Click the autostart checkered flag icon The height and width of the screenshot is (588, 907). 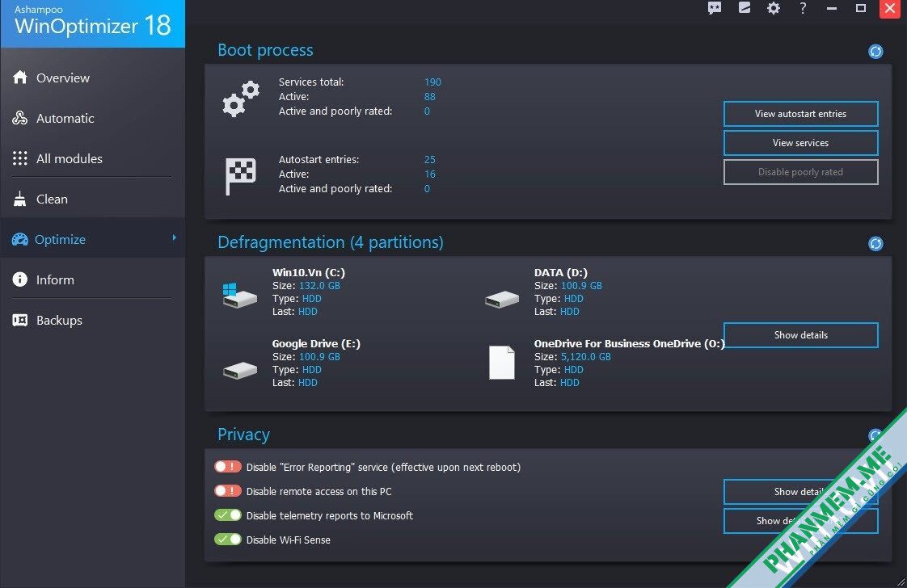coord(241,176)
